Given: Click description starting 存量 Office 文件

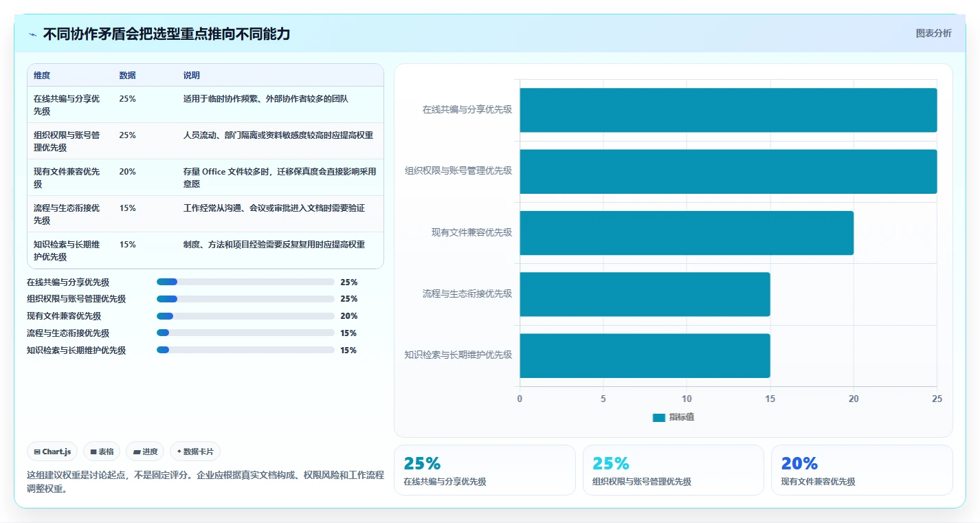Looking at the screenshot, I should click(x=280, y=178).
